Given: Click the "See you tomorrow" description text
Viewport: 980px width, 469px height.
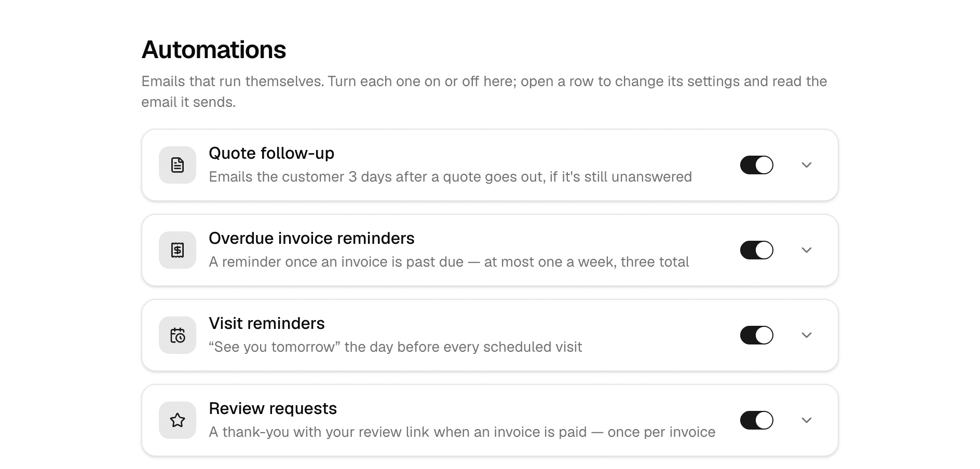Looking at the screenshot, I should (x=396, y=347).
